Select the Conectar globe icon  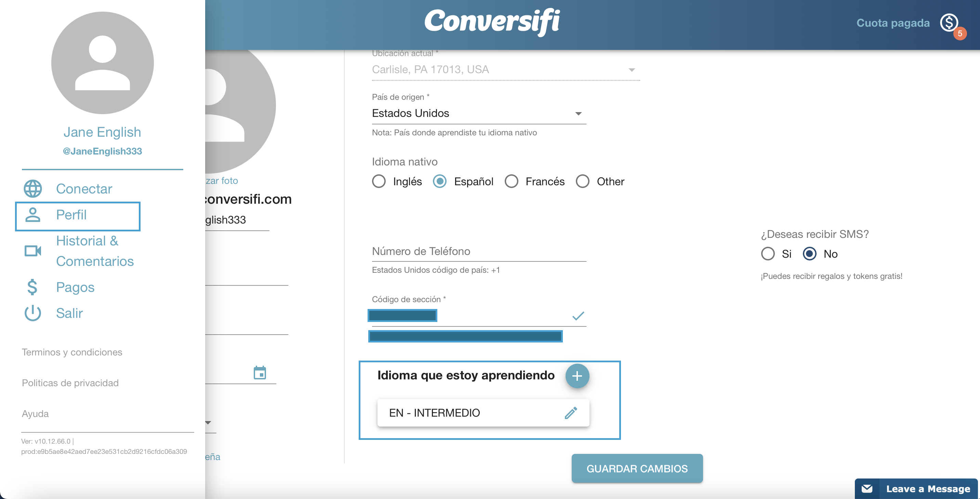(x=33, y=188)
